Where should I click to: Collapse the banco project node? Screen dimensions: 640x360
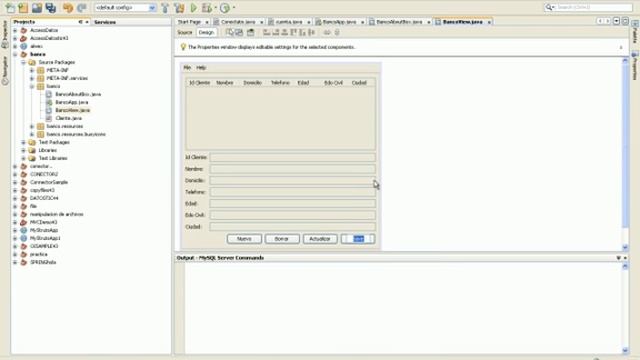pos(15,54)
